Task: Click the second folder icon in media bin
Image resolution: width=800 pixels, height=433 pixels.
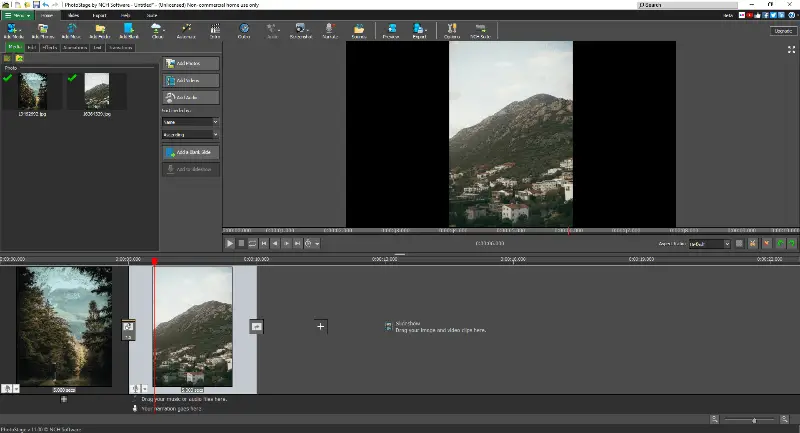Action: click(19, 58)
